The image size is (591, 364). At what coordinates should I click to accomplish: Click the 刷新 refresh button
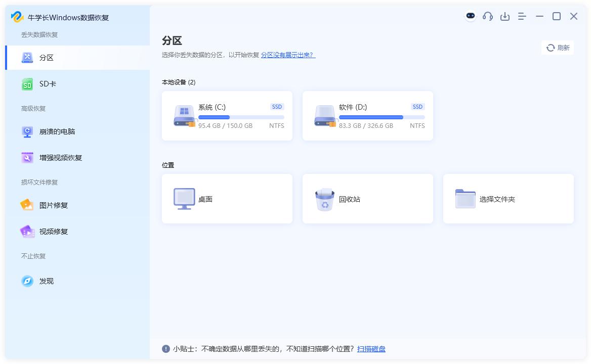pyautogui.click(x=557, y=48)
